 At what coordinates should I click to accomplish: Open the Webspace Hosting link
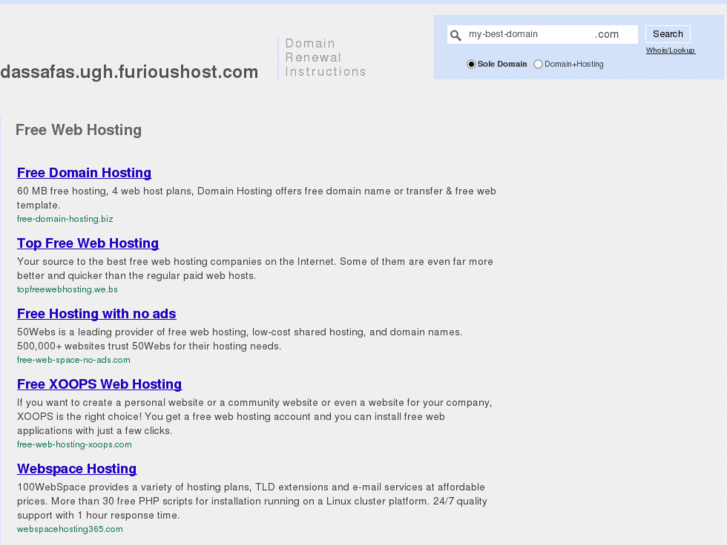77,469
